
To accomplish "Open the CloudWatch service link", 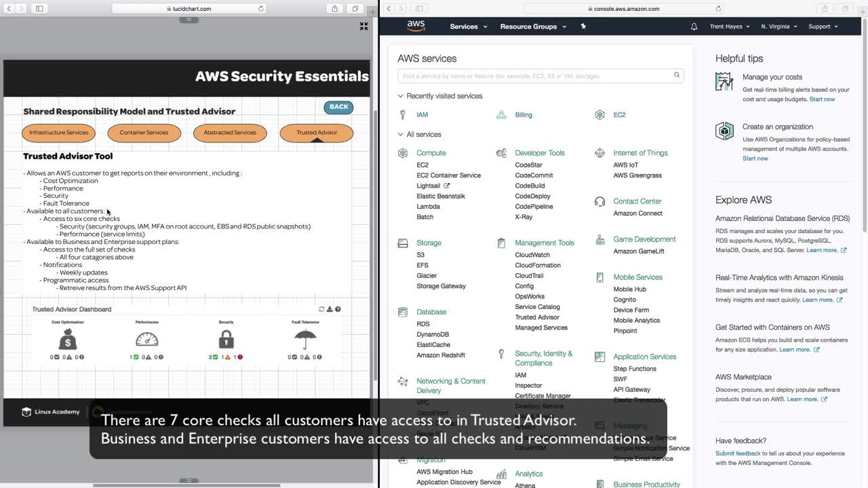I will pyautogui.click(x=532, y=255).
